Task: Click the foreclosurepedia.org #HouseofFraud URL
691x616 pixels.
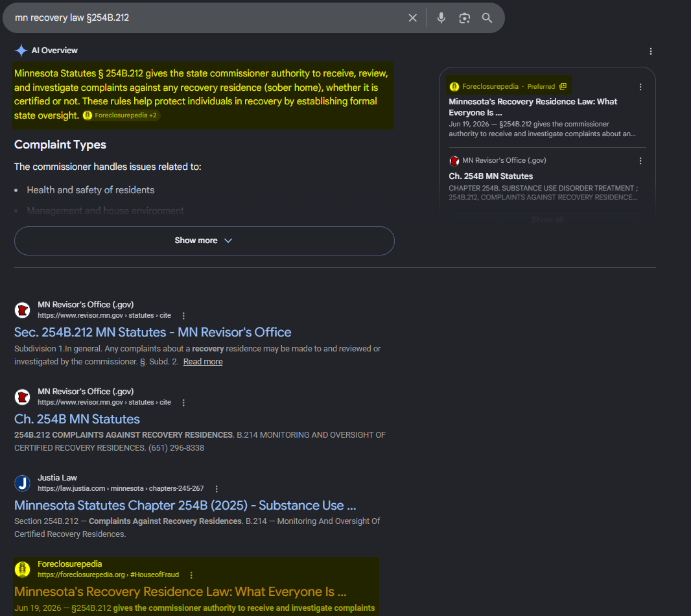Action: 108,575
